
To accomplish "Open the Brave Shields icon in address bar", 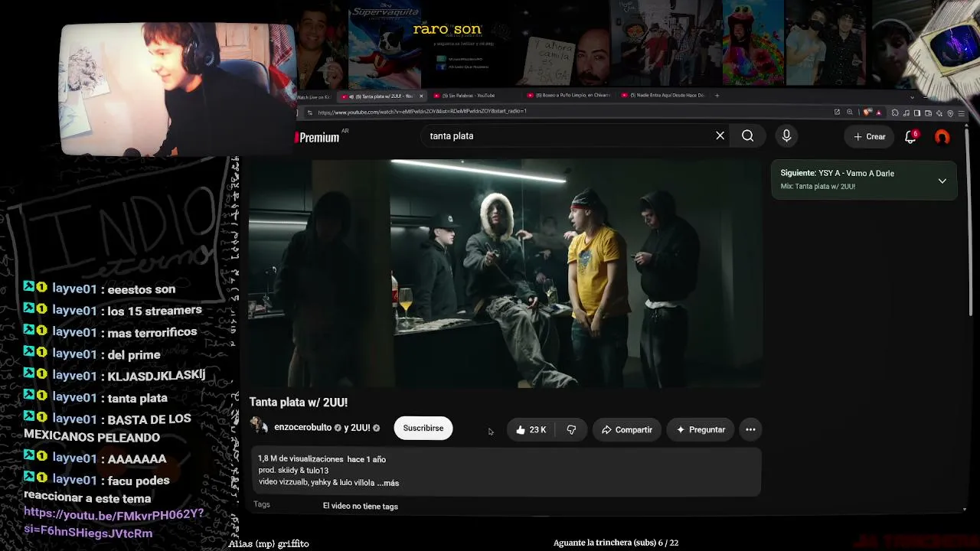I will 867,112.
